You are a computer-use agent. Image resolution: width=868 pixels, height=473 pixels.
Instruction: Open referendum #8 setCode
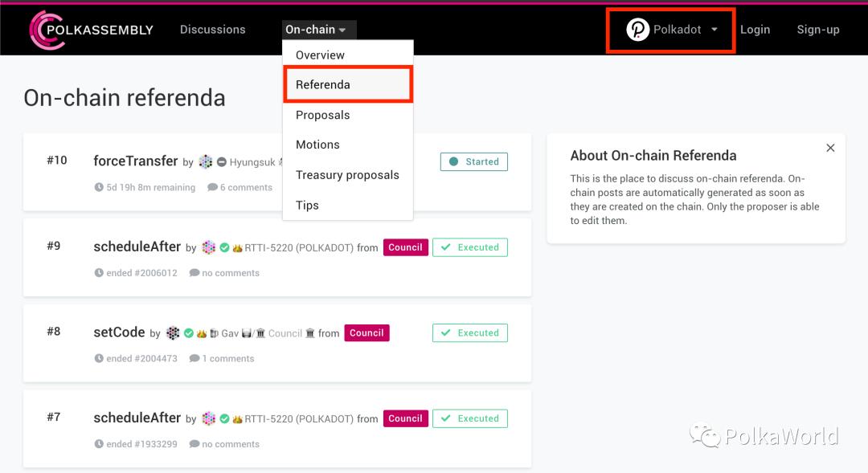(119, 332)
